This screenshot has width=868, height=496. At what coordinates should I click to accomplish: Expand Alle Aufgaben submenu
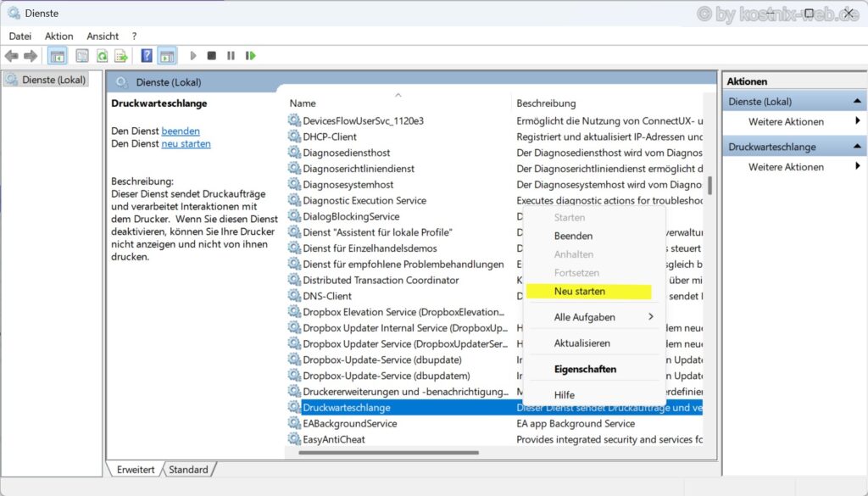(593, 317)
